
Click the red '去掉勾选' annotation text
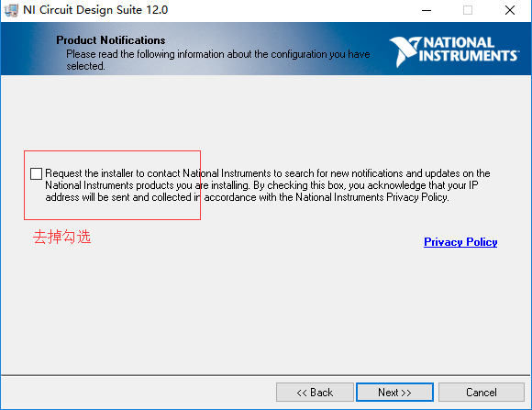point(61,237)
